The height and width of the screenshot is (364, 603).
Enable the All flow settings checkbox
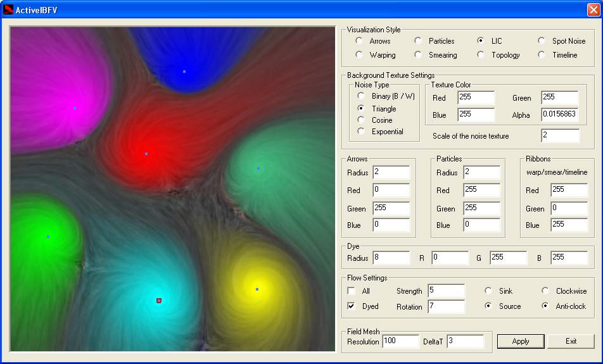[x=352, y=291]
